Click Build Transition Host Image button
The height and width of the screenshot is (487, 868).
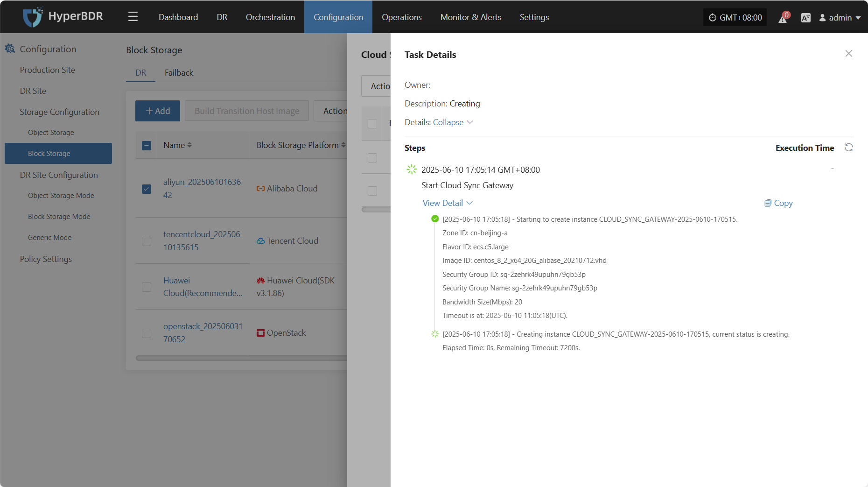click(247, 111)
